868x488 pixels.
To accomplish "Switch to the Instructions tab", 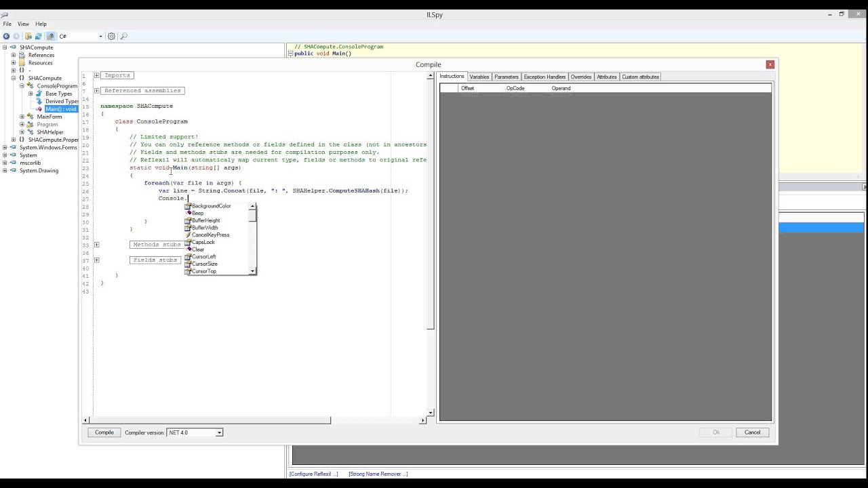I will (x=452, y=76).
